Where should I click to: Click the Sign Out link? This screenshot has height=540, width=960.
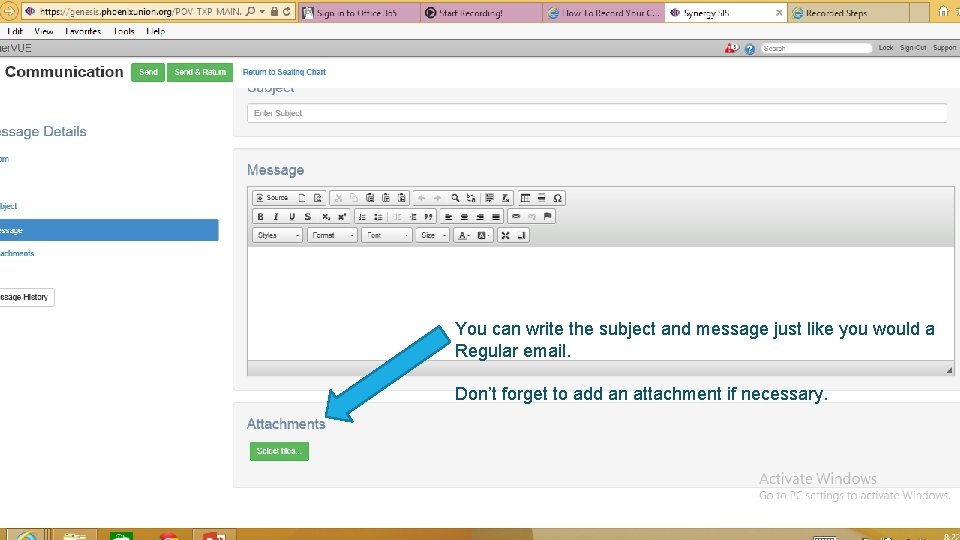913,48
